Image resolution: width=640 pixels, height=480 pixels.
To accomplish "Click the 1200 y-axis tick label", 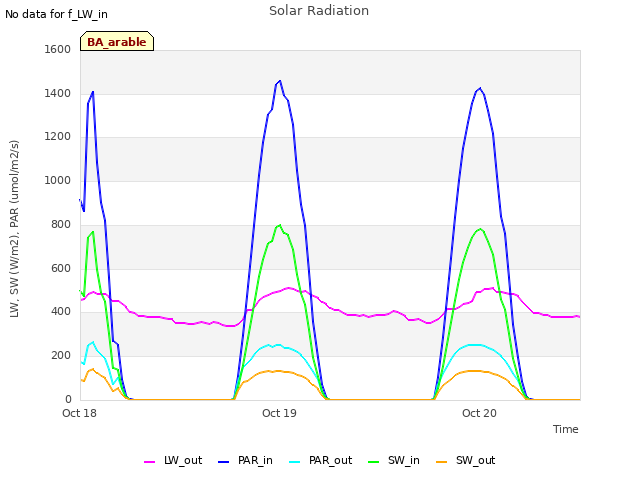I will pos(58,137).
